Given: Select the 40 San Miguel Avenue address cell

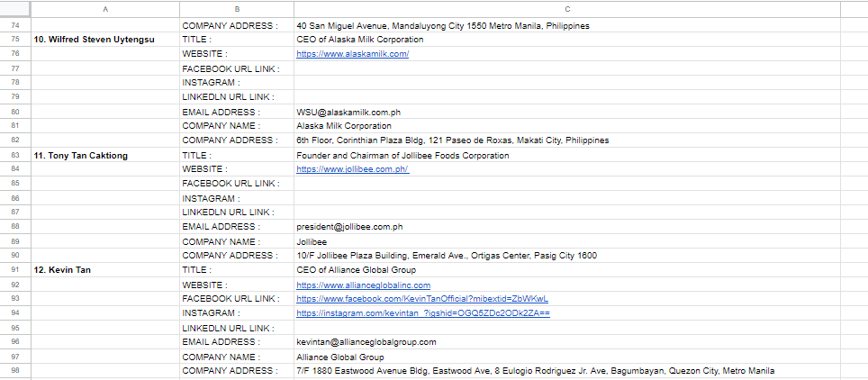Looking at the screenshot, I should (567, 25).
